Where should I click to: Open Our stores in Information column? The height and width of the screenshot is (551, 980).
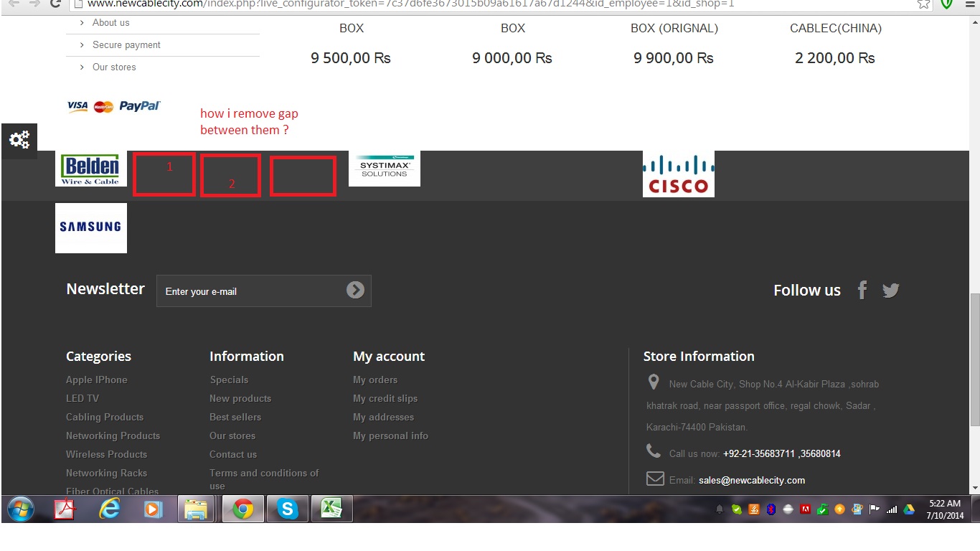[x=232, y=435]
